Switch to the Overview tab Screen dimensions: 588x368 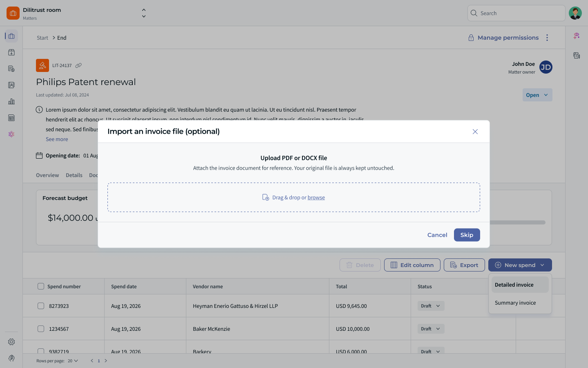[x=47, y=175]
